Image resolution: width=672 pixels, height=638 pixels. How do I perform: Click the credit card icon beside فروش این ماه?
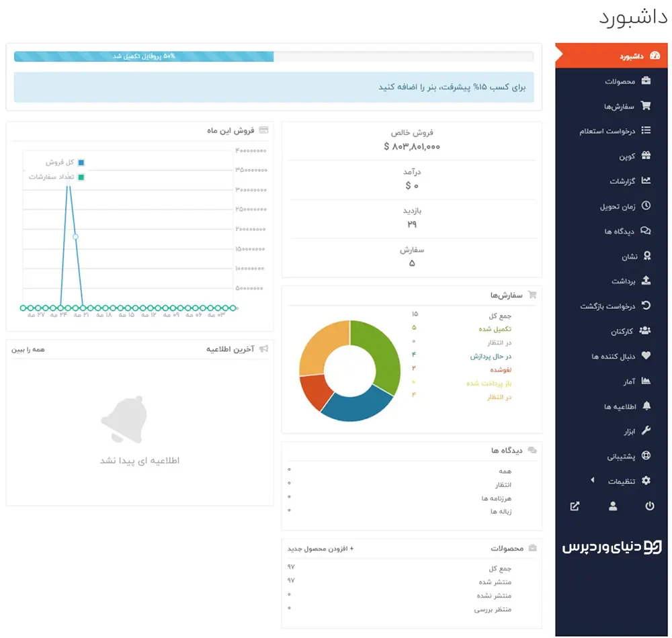click(x=264, y=130)
